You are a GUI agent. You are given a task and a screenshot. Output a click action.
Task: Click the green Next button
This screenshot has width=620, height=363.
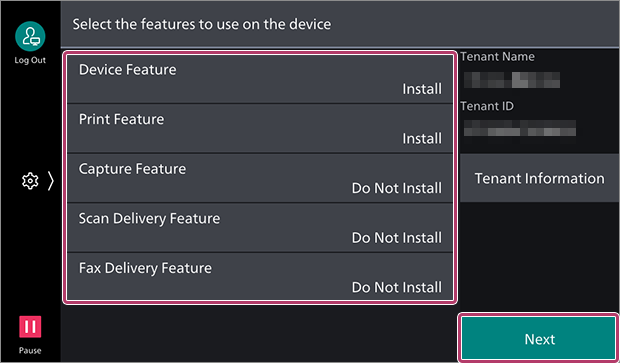(539, 338)
